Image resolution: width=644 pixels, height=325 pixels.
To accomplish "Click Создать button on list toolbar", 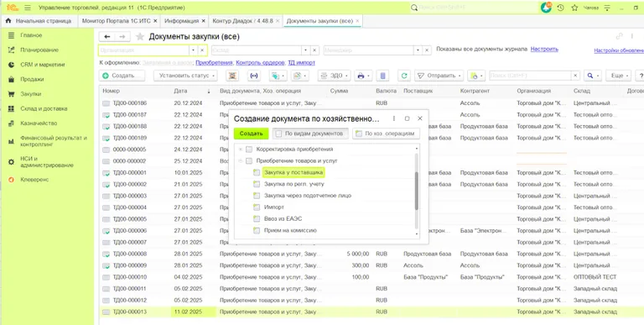I will [x=122, y=76].
